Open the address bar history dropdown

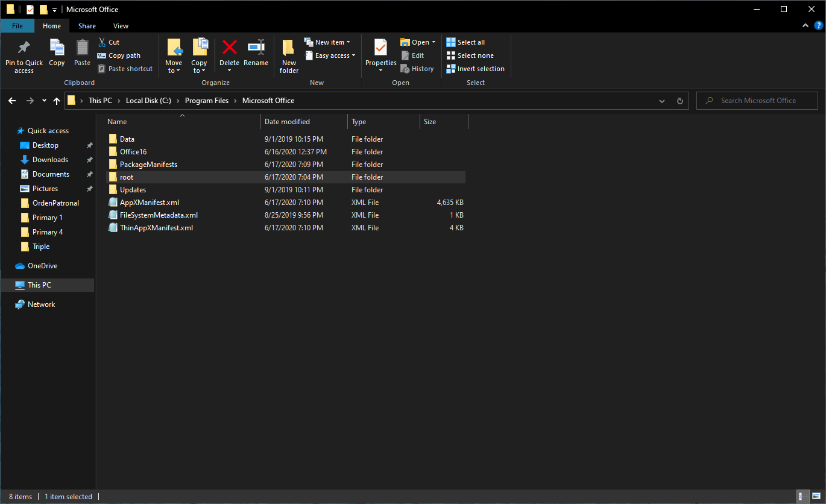click(662, 101)
